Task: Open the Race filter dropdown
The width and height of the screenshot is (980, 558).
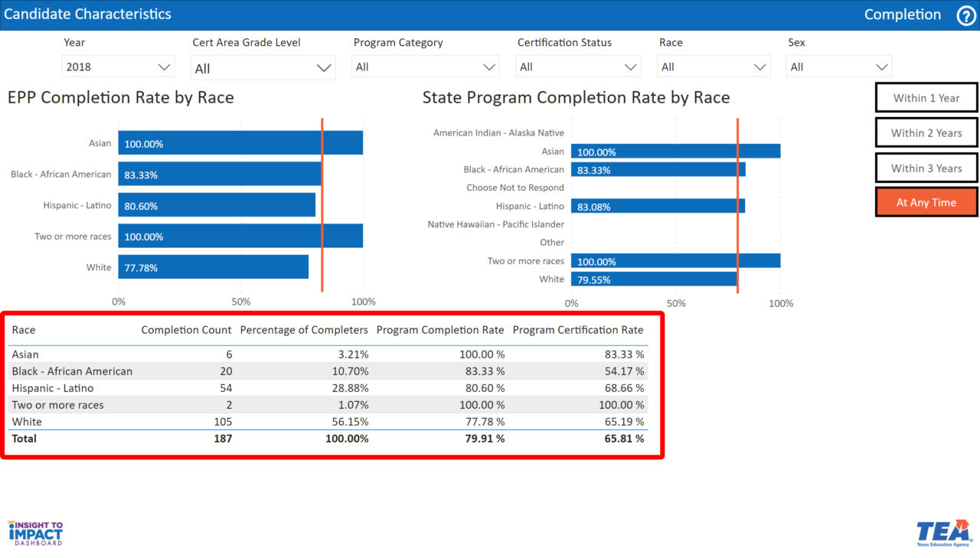Action: point(713,67)
